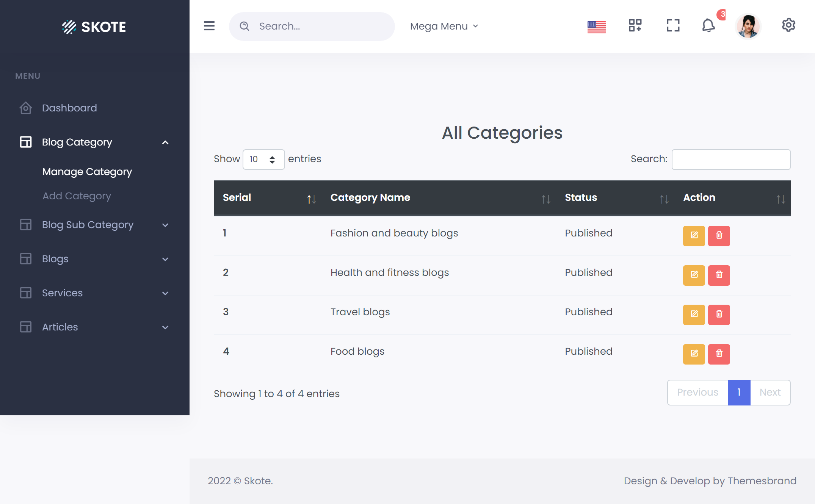Toggle the sidebar hamburger menu
Image resolution: width=815 pixels, height=504 pixels.
pos(209,26)
